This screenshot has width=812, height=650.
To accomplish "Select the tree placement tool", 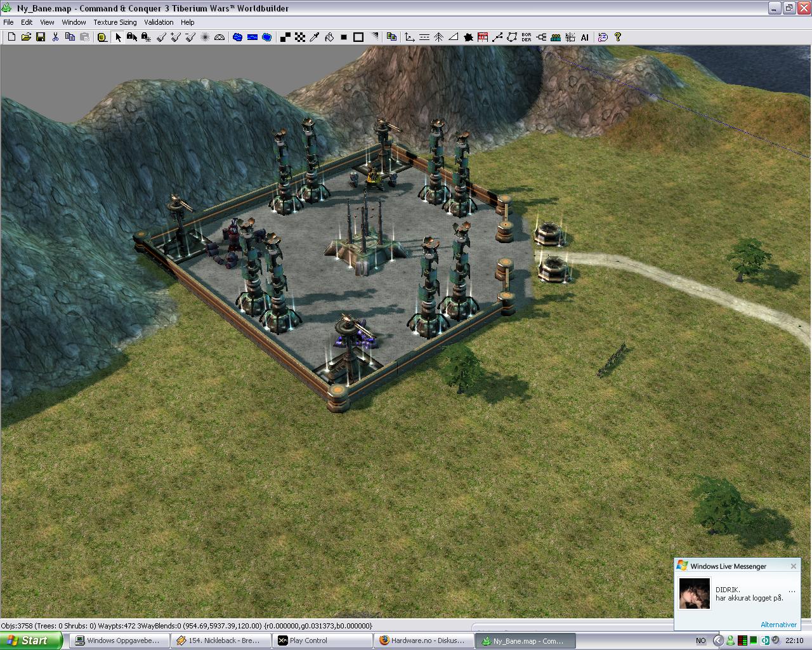I will 439,37.
